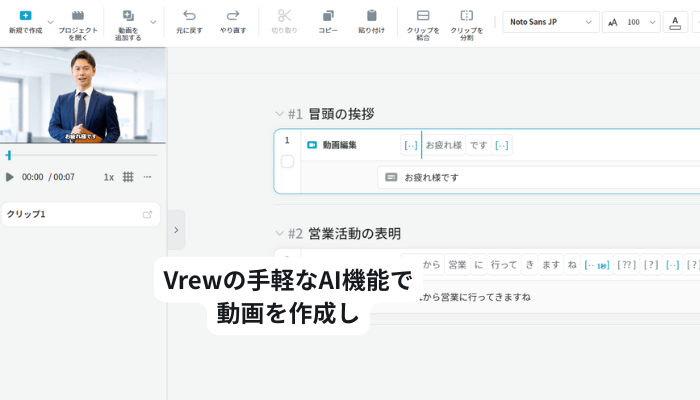Viewport: 700px width, 400px height.
Task: Select the word から in clip 2
Action: (x=431, y=265)
